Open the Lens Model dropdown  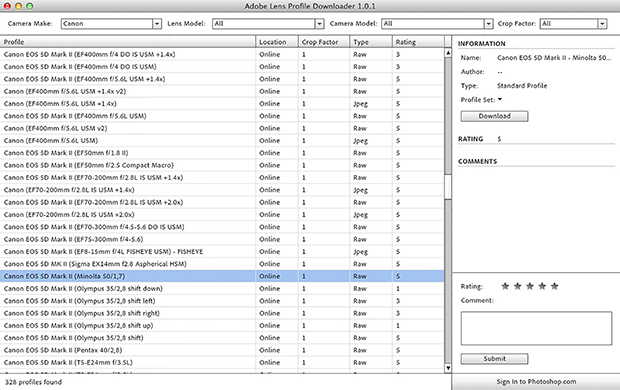pos(268,24)
